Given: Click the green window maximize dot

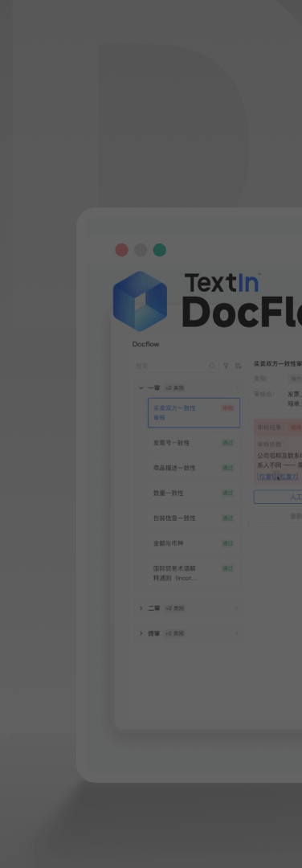Looking at the screenshot, I should point(160,250).
